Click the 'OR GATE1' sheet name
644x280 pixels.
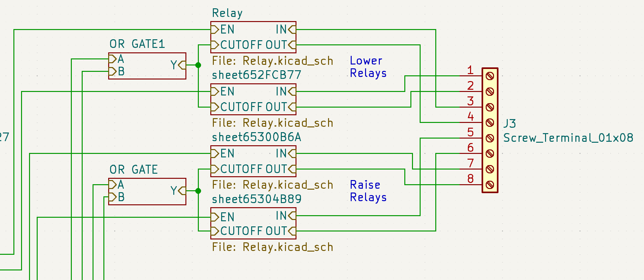click(x=137, y=44)
